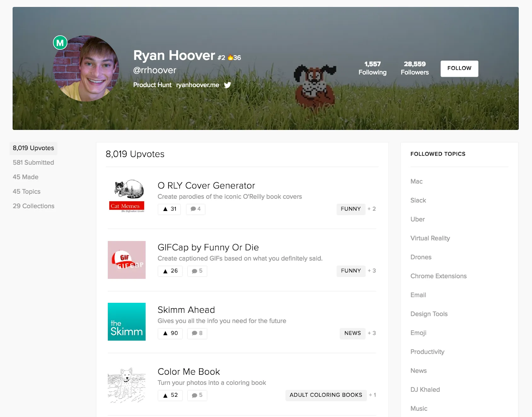
Task: Click FUNNY tag on GIFCap
Action: pyautogui.click(x=351, y=271)
